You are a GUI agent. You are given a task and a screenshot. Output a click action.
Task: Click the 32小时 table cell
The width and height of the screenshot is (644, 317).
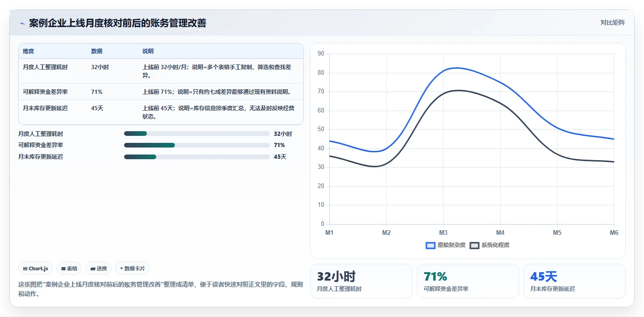[x=100, y=67]
